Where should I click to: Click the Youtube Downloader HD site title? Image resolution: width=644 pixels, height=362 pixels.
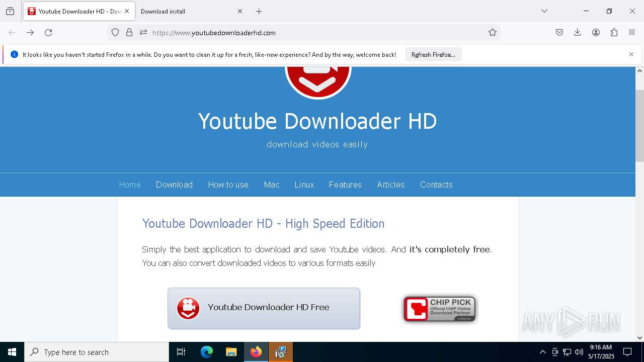(x=317, y=121)
